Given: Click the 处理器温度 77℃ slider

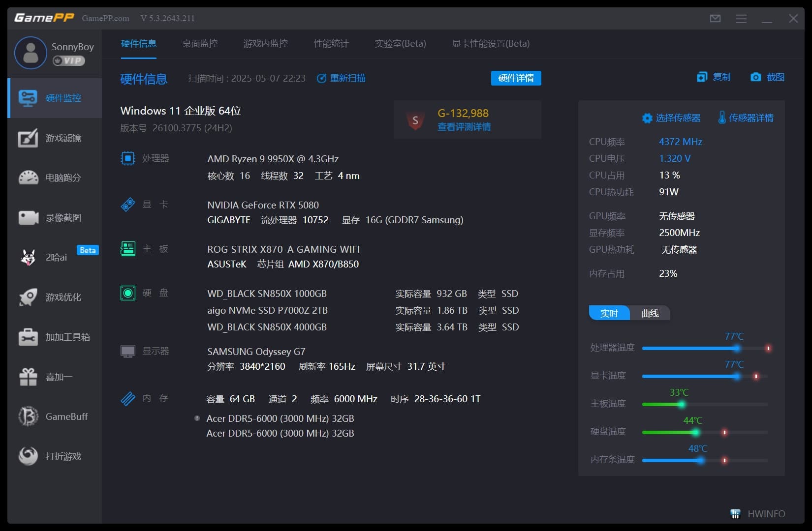Looking at the screenshot, I should coord(705,348).
